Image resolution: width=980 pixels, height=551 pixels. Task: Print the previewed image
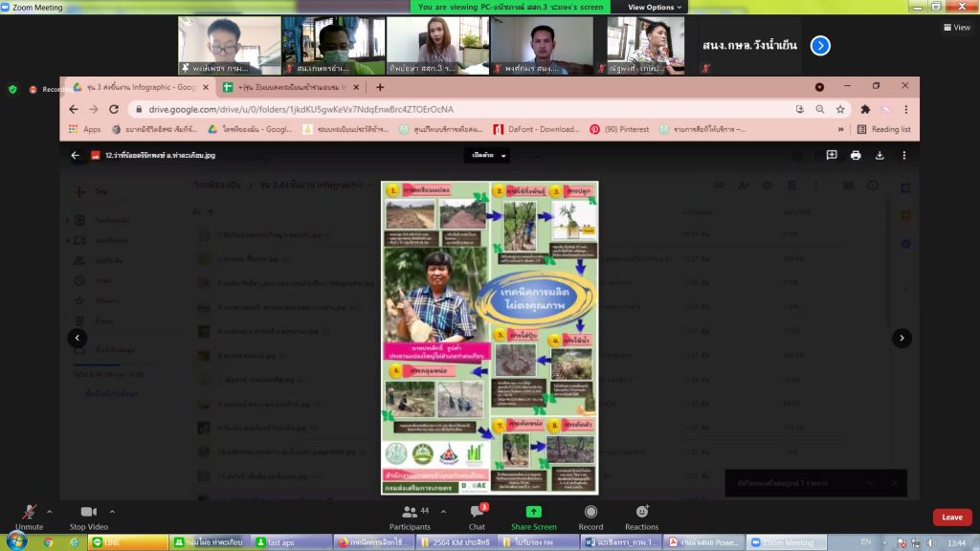(x=856, y=155)
